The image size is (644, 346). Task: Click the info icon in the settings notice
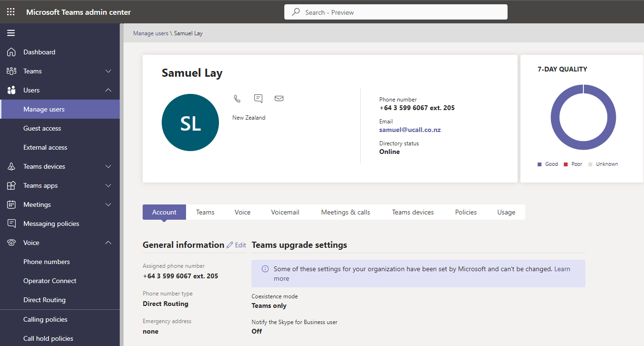coord(265,269)
